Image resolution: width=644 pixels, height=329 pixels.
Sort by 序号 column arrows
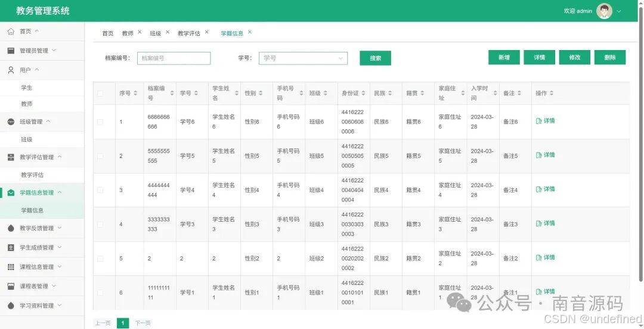coord(135,93)
